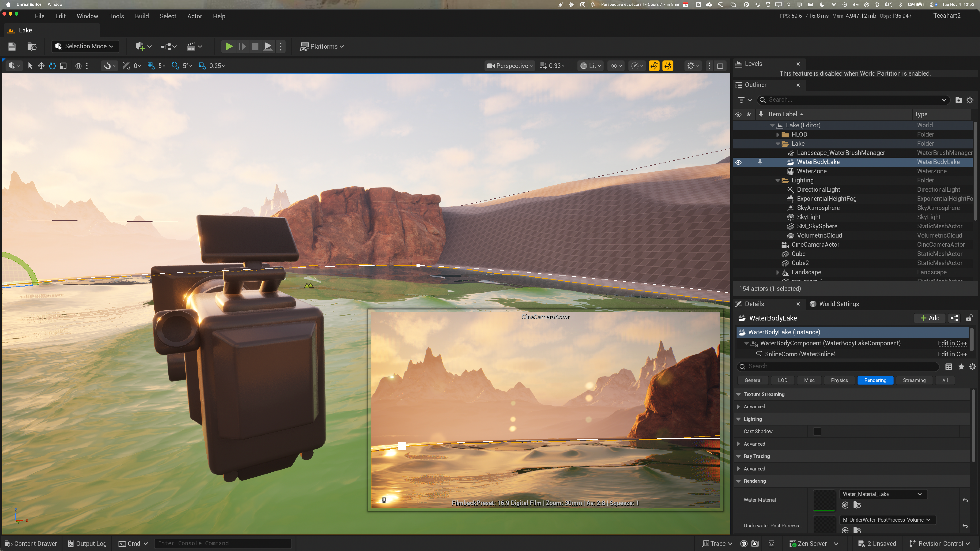Collapse the Ray Tracing section
The height and width of the screenshot is (551, 980).
click(738, 456)
